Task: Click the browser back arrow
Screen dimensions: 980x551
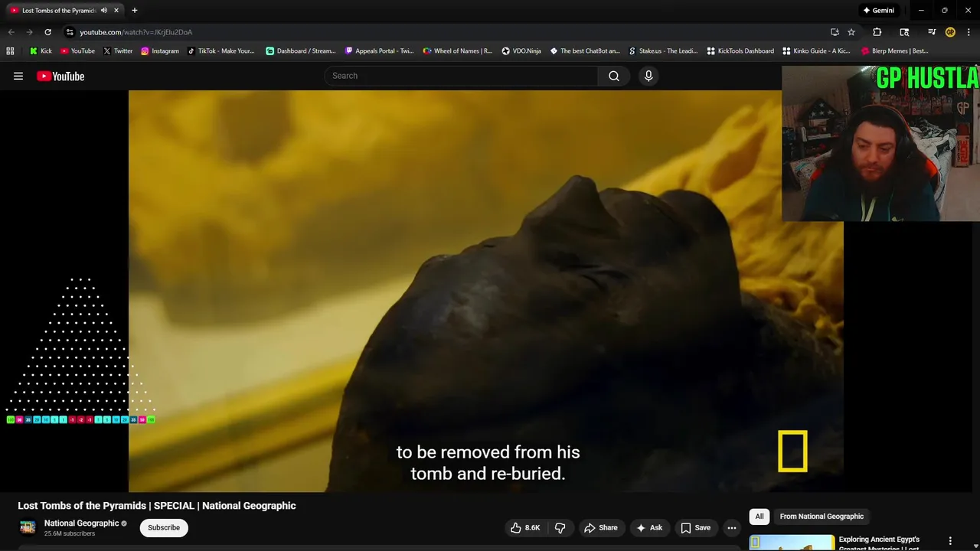Action: pos(11,32)
